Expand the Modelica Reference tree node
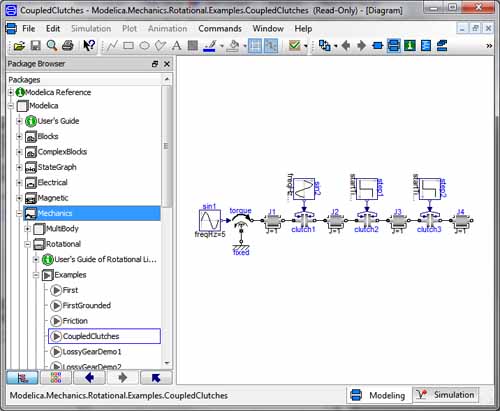Image resolution: width=500 pixels, height=411 pixels. pos(11,92)
